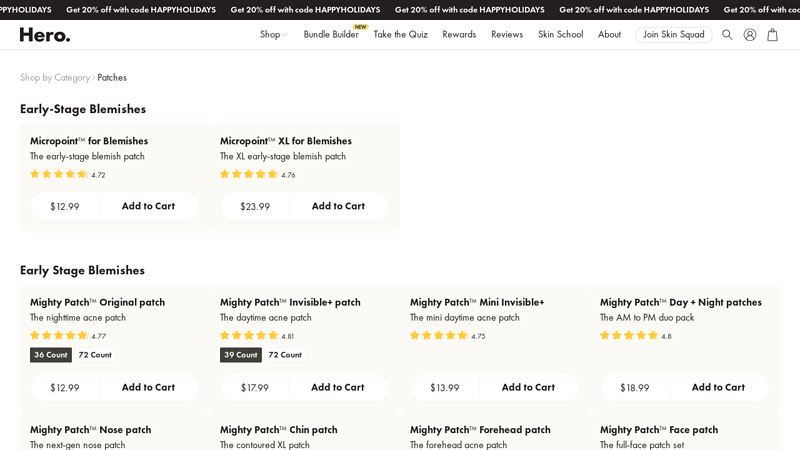Image resolution: width=800 pixels, height=450 pixels.
Task: Open the account profile icon
Action: pyautogui.click(x=750, y=35)
